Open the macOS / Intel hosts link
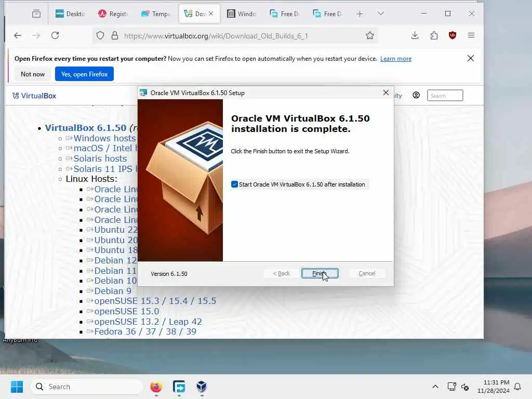The height and width of the screenshot is (399, 532). 105,148
